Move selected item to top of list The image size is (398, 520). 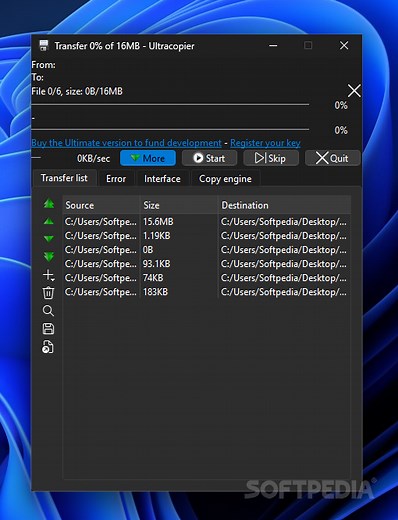49,203
